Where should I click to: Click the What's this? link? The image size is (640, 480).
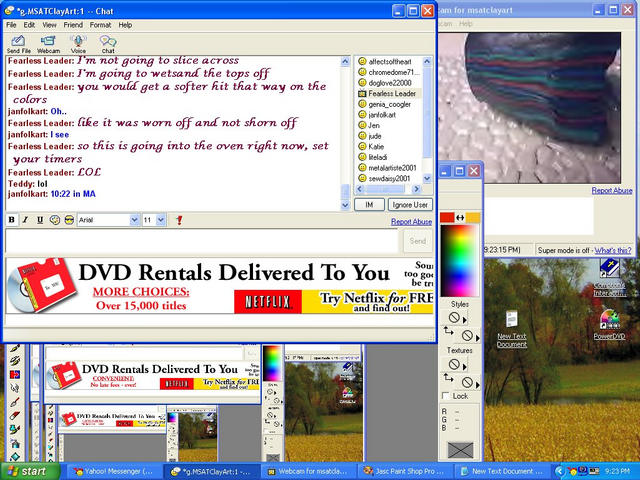click(x=613, y=250)
